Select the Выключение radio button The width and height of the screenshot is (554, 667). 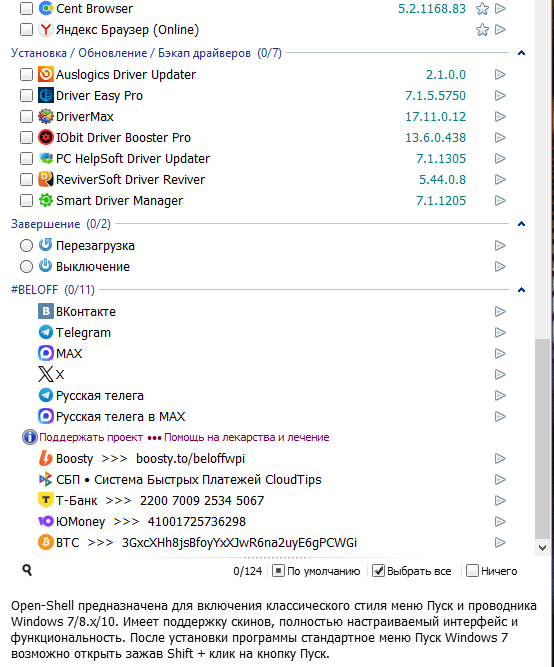click(x=26, y=267)
